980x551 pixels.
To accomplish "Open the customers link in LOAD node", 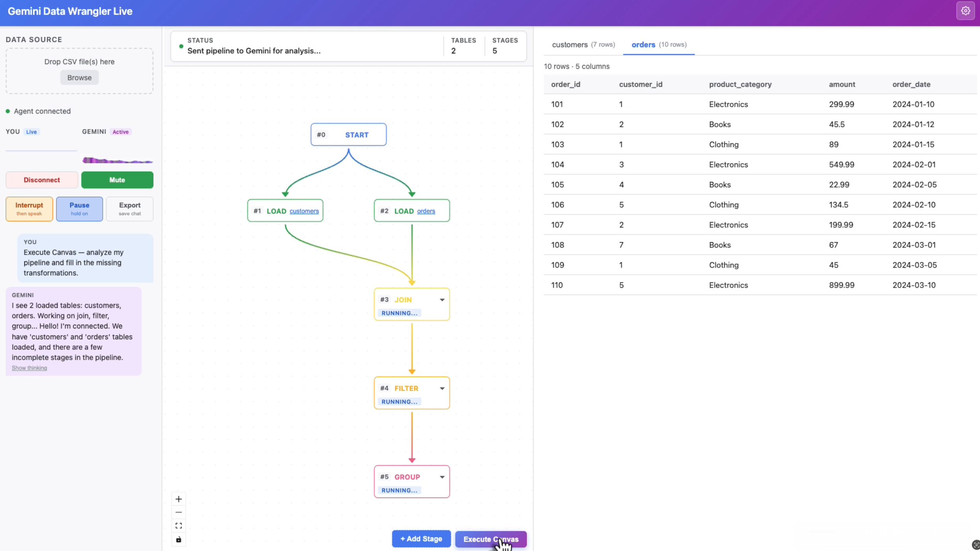I will pos(304,211).
